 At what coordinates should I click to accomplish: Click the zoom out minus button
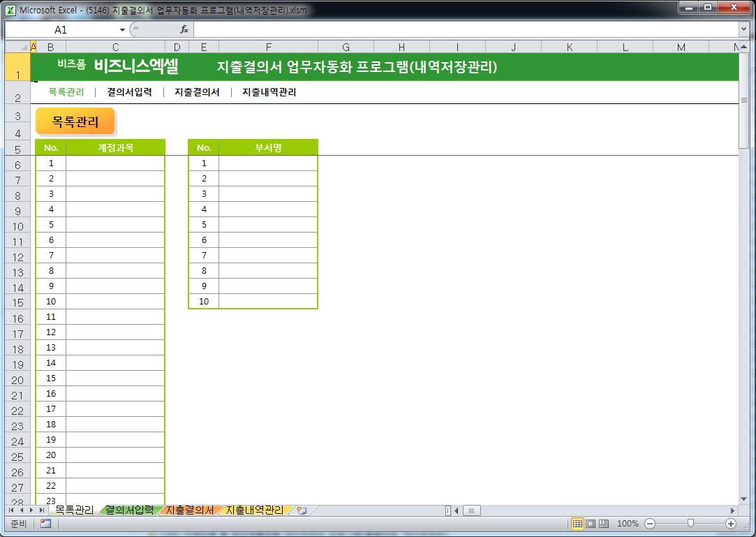click(x=650, y=524)
